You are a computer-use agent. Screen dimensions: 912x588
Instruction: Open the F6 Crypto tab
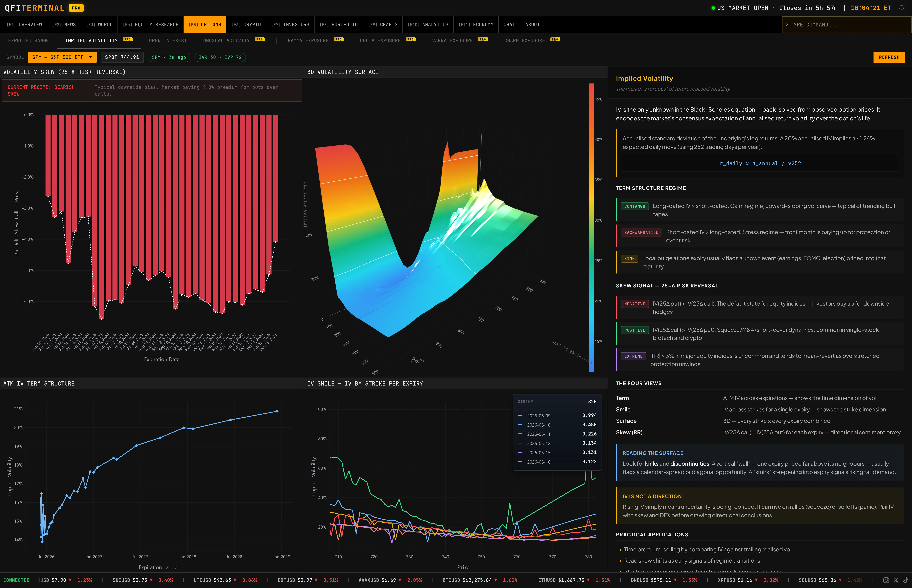tap(246, 24)
